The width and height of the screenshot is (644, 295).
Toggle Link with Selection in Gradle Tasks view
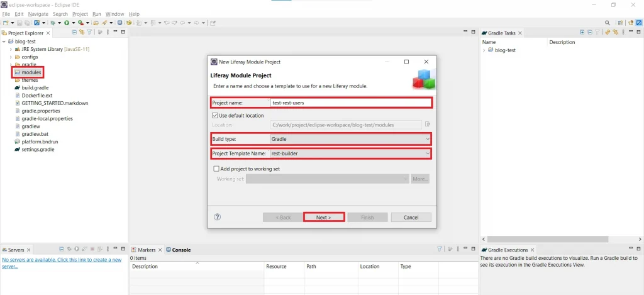pyautogui.click(x=615, y=31)
